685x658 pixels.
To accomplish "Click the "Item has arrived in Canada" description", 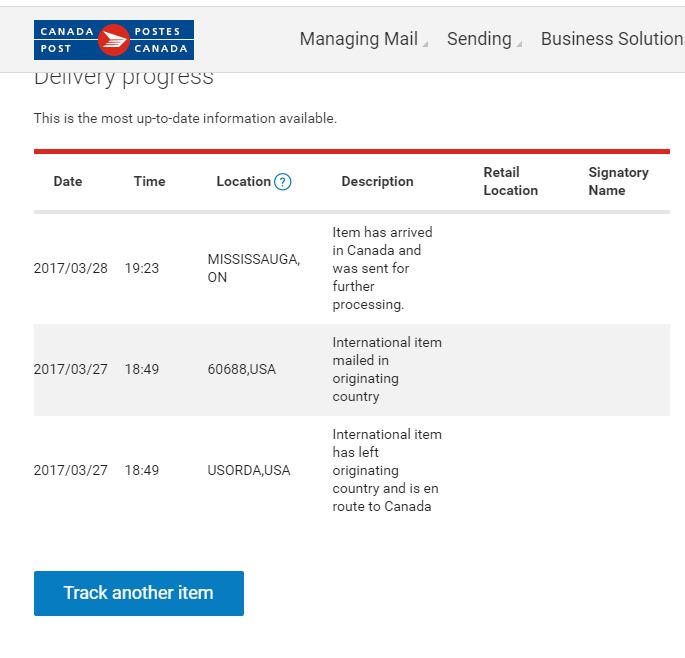I will pyautogui.click(x=382, y=268).
